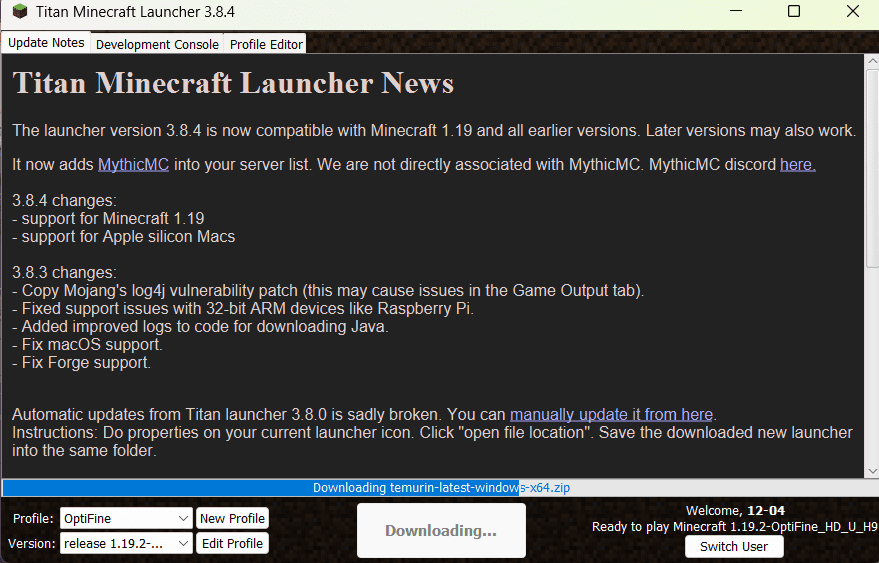Click the Switch User button
The width and height of the screenshot is (879, 563).
coord(734,547)
